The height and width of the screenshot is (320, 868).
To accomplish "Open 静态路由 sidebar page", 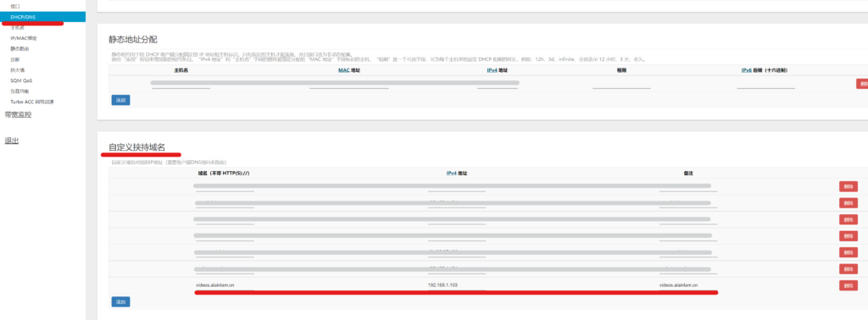I will pyautogui.click(x=20, y=48).
